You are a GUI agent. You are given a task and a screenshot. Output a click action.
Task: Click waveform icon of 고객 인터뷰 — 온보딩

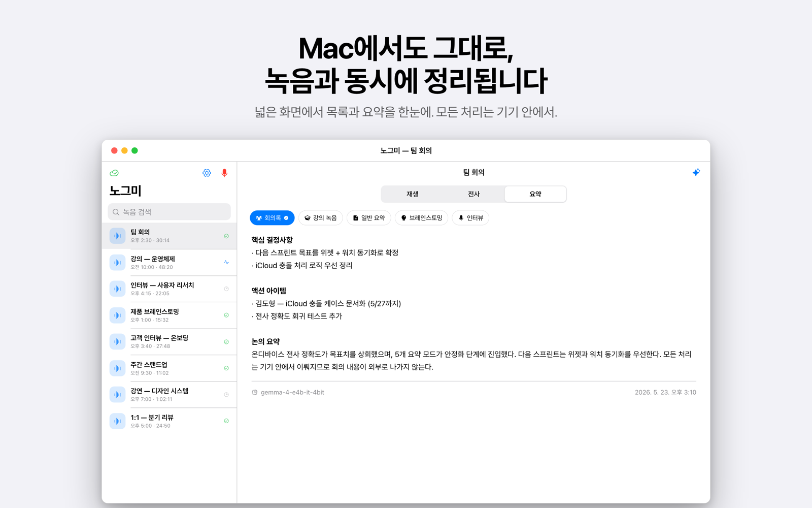pyautogui.click(x=117, y=341)
